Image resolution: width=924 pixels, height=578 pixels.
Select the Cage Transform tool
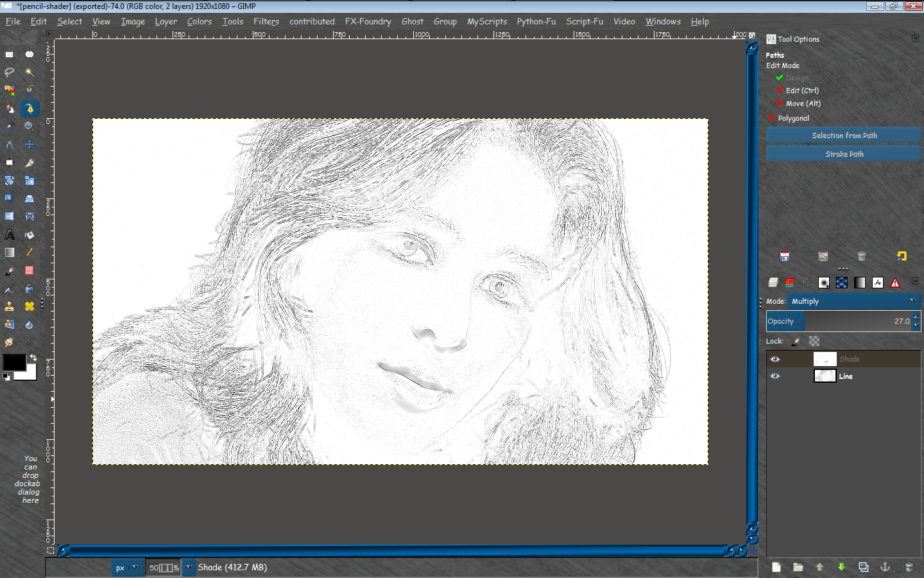pyautogui.click(x=30, y=216)
